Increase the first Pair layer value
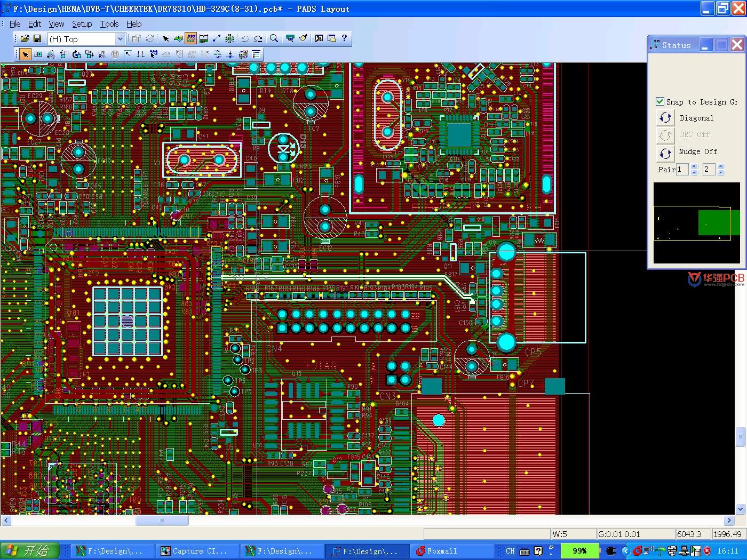 pyautogui.click(x=694, y=166)
